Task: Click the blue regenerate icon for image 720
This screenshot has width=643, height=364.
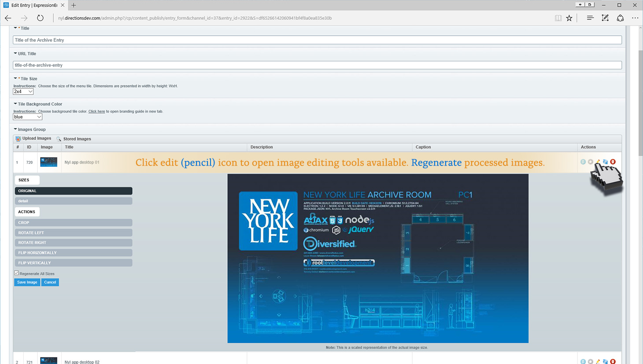Action: 605,162
